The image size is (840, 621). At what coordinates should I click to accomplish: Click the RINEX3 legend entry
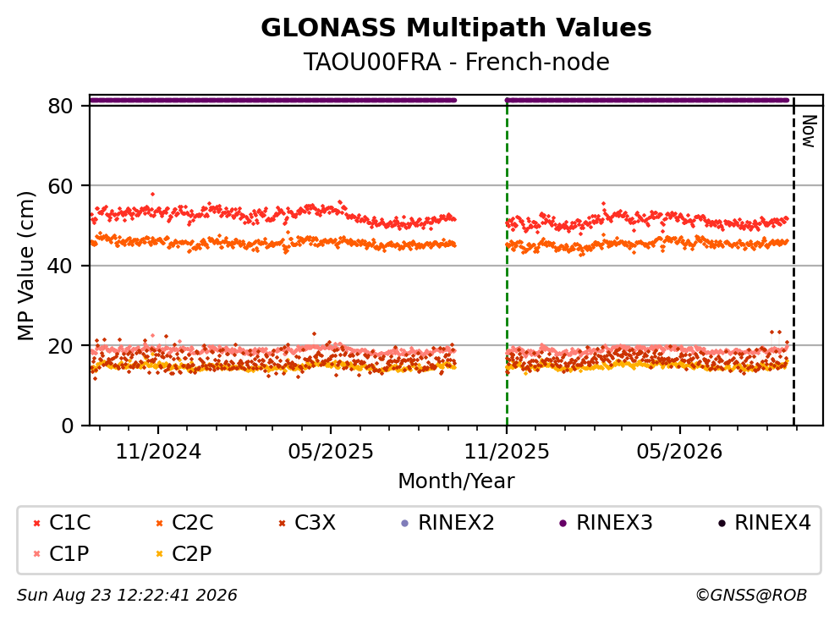pyautogui.click(x=606, y=522)
